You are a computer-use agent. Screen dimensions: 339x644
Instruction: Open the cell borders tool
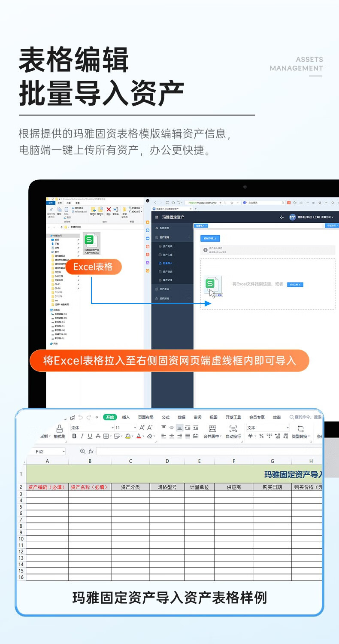coord(107,436)
